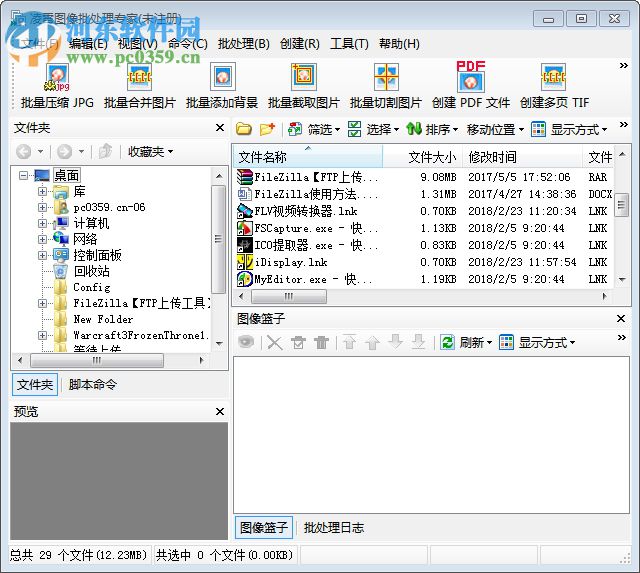Open the 排序 sort dropdown
The height and width of the screenshot is (573, 640).
(432, 129)
